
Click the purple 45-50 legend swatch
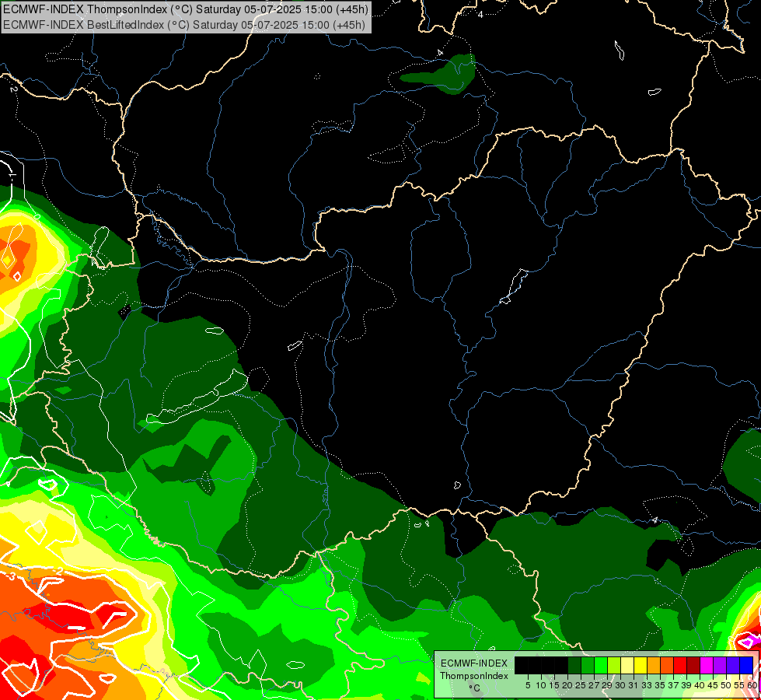coord(721,666)
